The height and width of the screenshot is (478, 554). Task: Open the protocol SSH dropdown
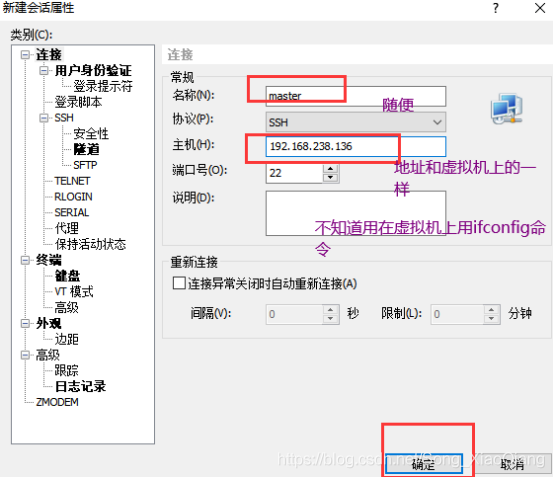[x=355, y=122]
